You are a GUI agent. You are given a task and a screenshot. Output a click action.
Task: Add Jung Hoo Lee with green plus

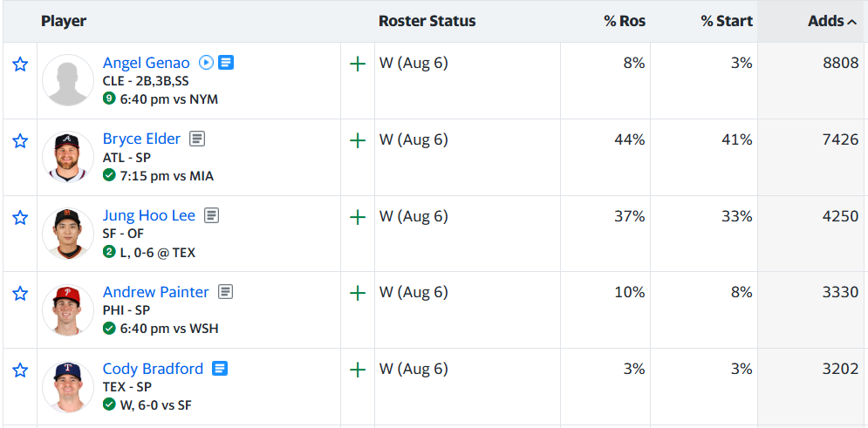(x=358, y=217)
